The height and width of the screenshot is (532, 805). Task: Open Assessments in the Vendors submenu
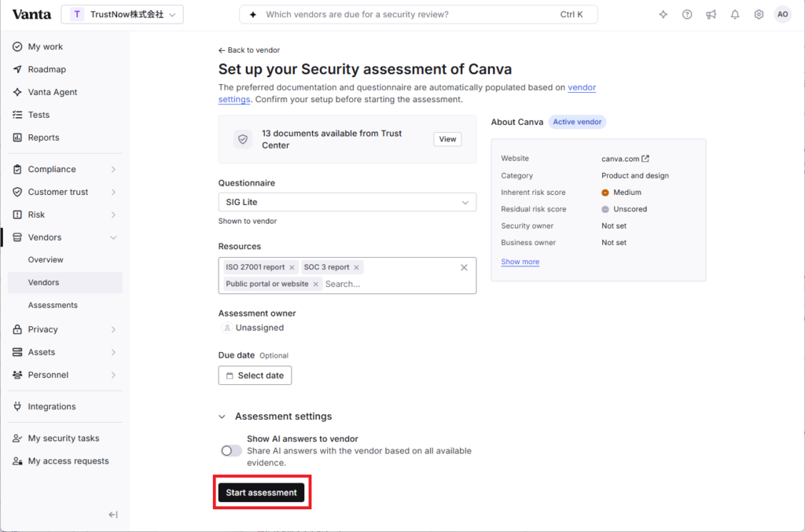coord(53,305)
